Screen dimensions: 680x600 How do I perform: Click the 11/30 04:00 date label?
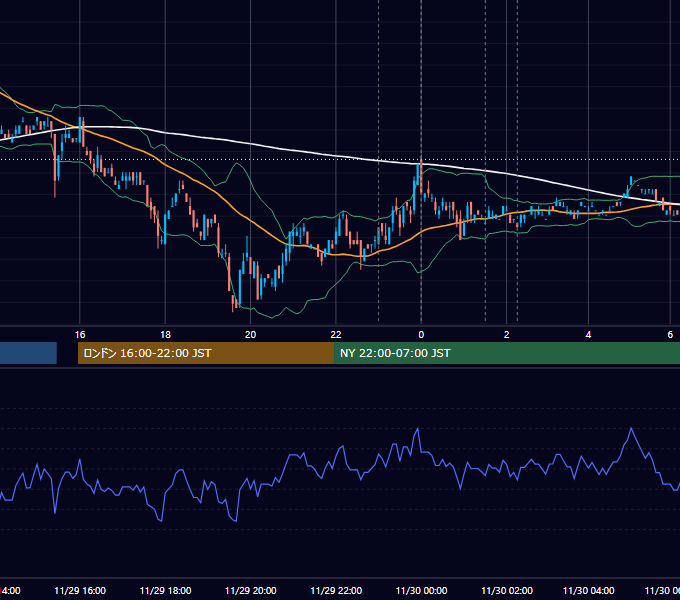588,590
